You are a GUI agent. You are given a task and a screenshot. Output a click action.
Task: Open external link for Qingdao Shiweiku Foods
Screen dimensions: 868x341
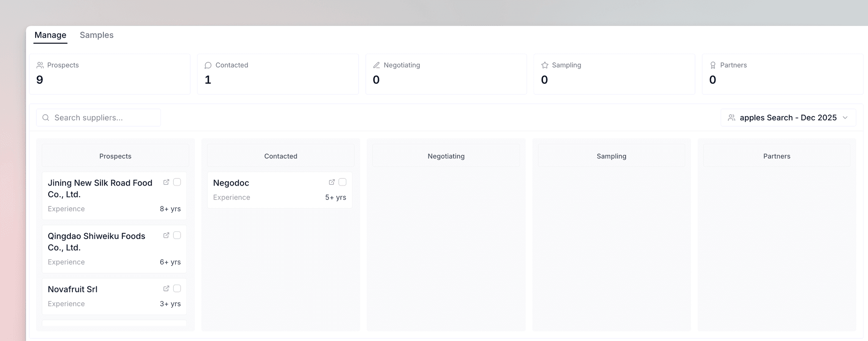[166, 236]
